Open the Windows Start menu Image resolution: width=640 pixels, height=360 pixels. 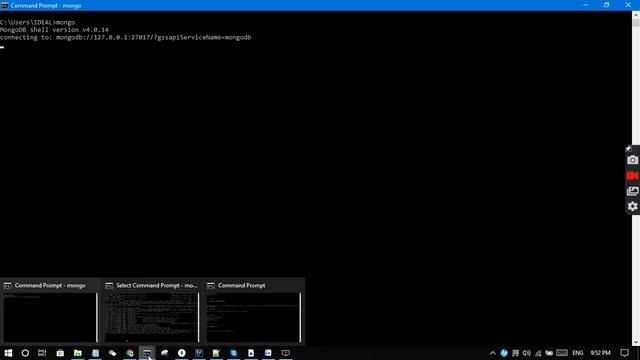tap(8, 353)
